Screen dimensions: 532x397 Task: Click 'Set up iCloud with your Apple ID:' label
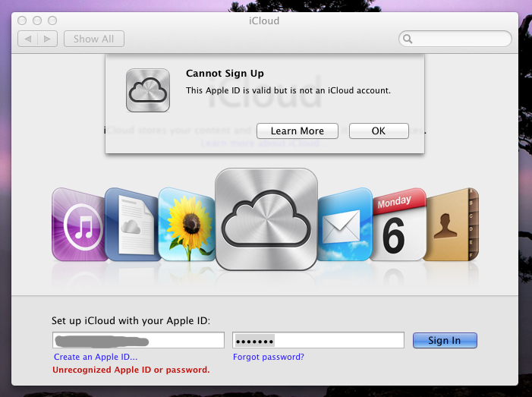click(x=131, y=320)
